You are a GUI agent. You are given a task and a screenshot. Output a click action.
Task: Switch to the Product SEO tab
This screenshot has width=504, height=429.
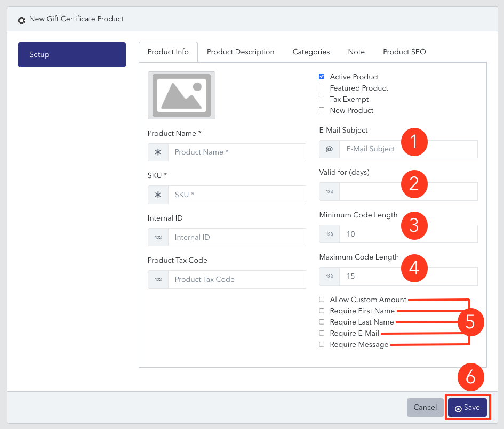click(x=404, y=52)
